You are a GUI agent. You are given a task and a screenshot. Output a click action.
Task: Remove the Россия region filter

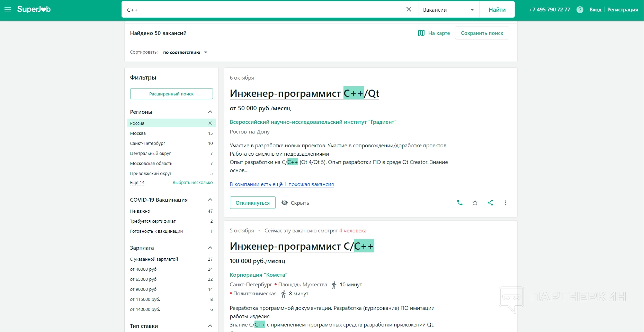pyautogui.click(x=210, y=123)
